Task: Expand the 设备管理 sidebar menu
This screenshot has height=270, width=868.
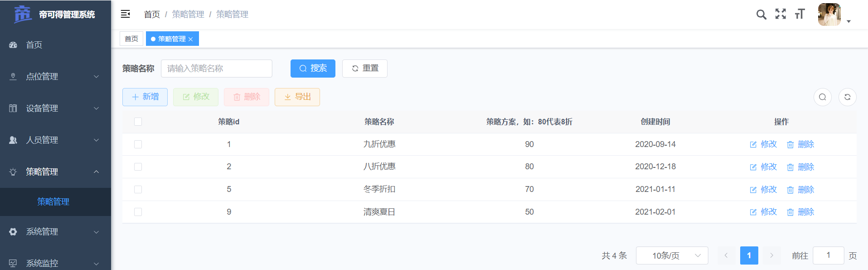Action: (x=55, y=108)
